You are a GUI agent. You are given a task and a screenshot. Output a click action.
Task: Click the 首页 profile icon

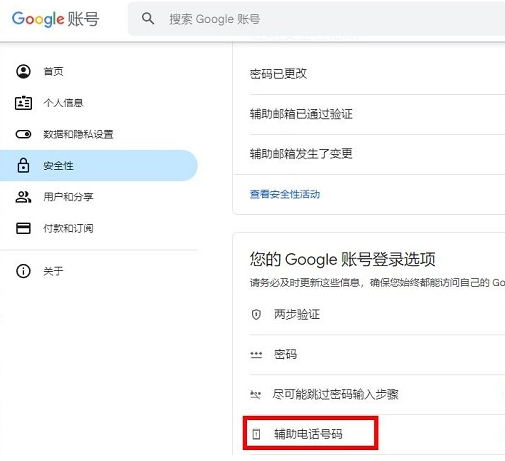pos(23,71)
